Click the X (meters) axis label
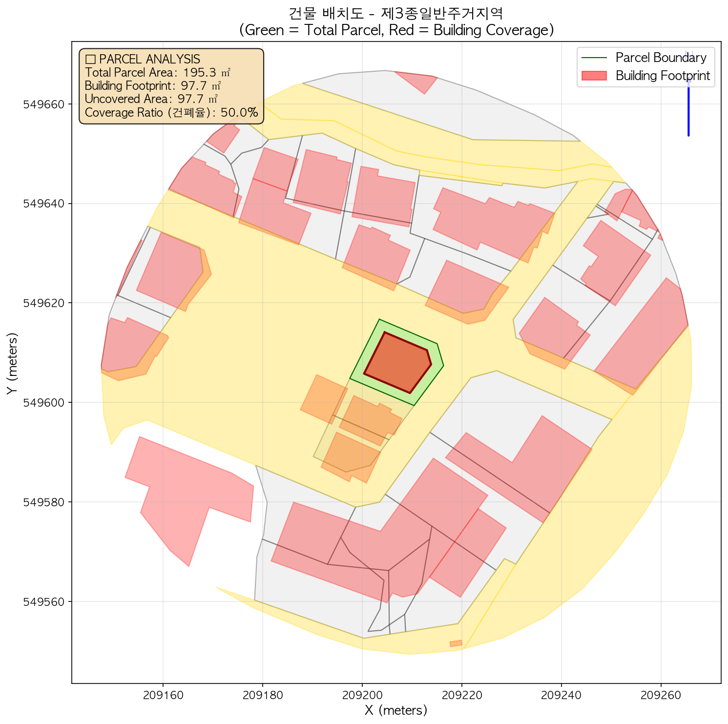Image resolution: width=728 pixels, height=724 pixels. (x=396, y=710)
